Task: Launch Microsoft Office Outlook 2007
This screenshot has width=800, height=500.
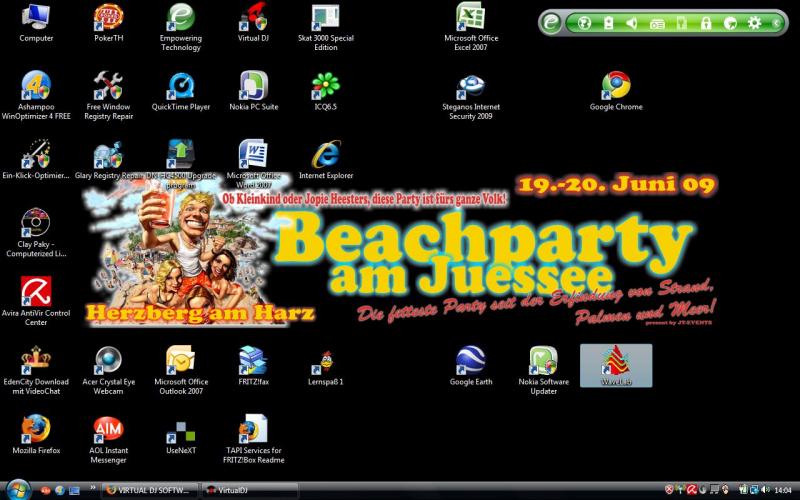Action: (x=181, y=370)
